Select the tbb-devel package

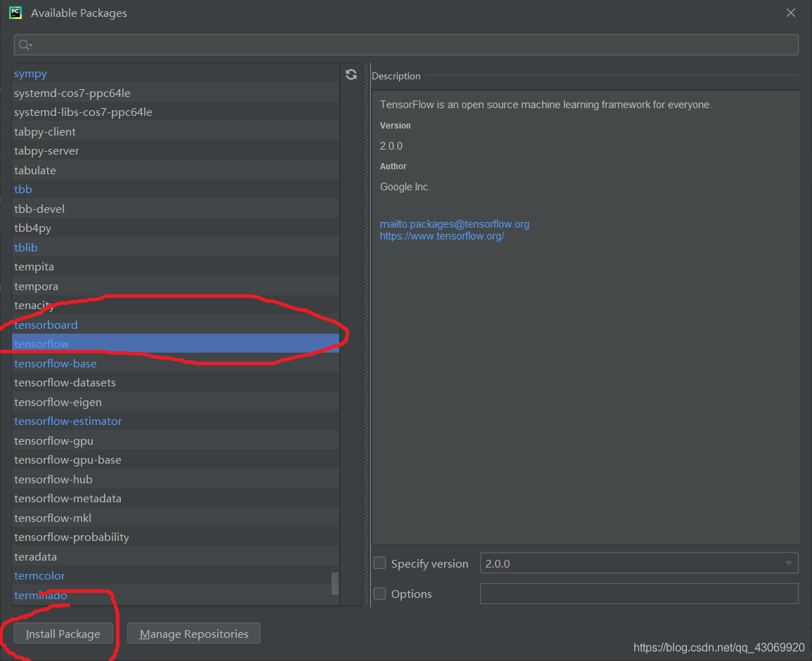[x=176, y=209]
